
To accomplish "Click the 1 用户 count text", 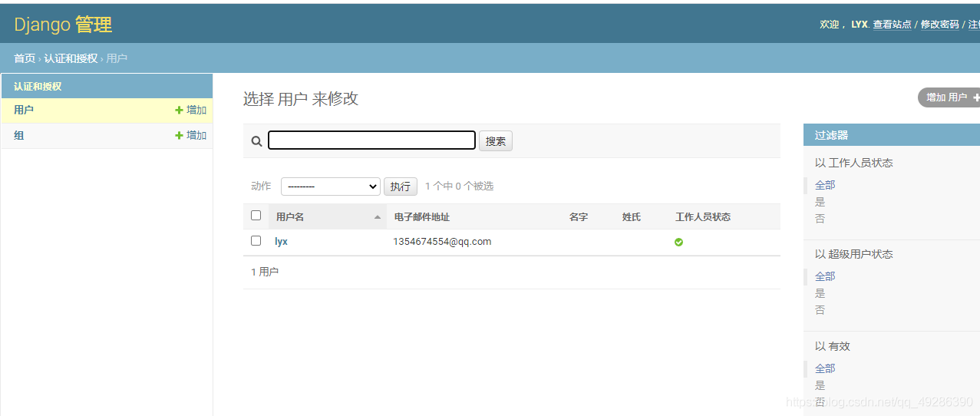I will pyautogui.click(x=265, y=272).
